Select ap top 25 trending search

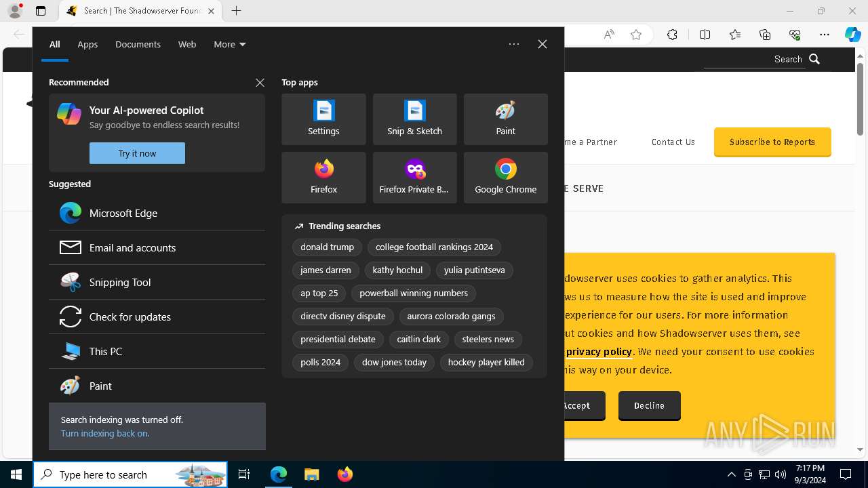point(319,293)
